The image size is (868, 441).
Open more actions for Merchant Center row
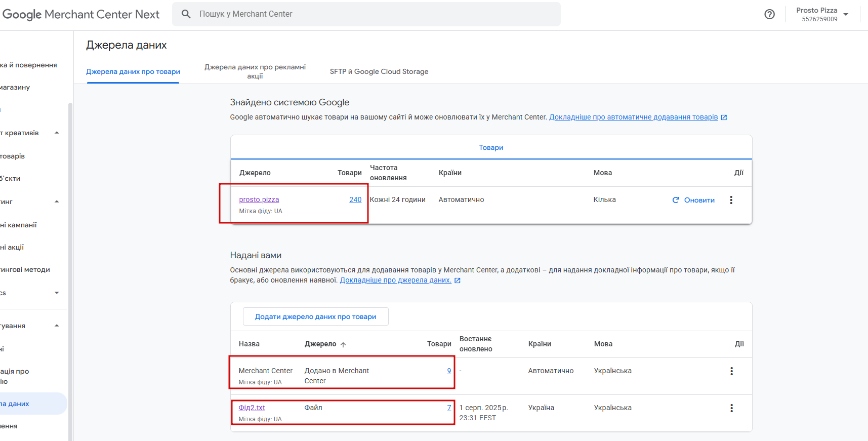731,371
